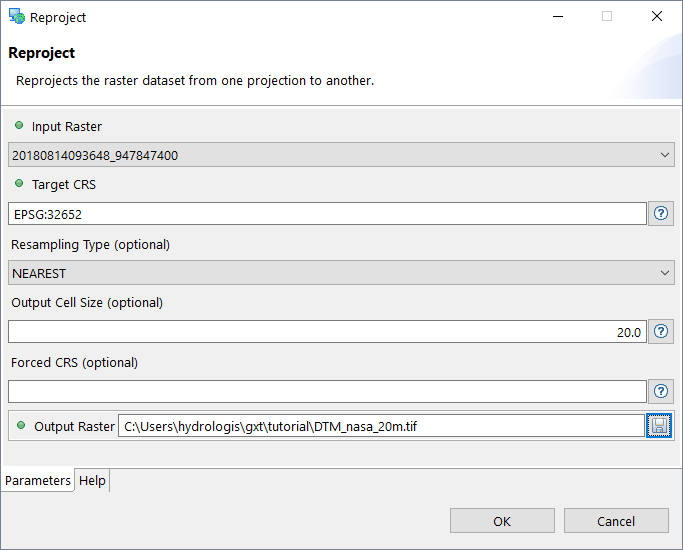Click the green dot beside Input Raster
683x550 pixels.
tap(19, 126)
